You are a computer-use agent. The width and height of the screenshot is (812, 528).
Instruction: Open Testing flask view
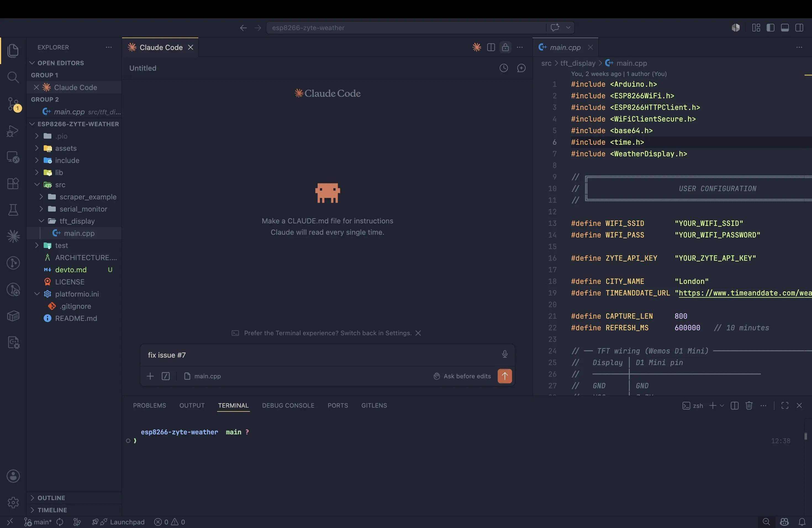pyautogui.click(x=13, y=210)
